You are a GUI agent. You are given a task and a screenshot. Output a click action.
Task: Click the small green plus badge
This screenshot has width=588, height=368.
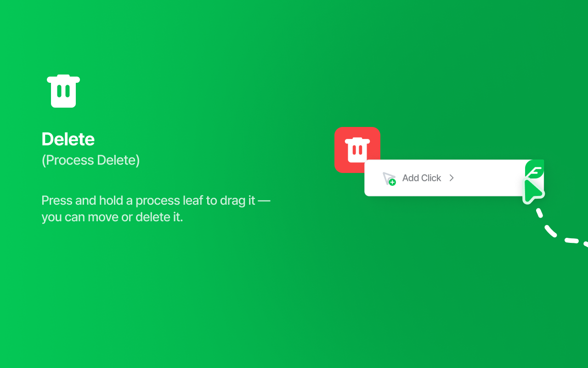pos(392,182)
